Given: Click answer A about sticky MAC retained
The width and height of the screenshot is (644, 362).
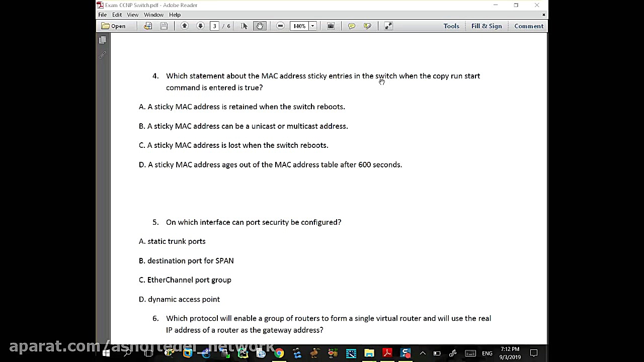Looking at the screenshot, I should (242, 107).
